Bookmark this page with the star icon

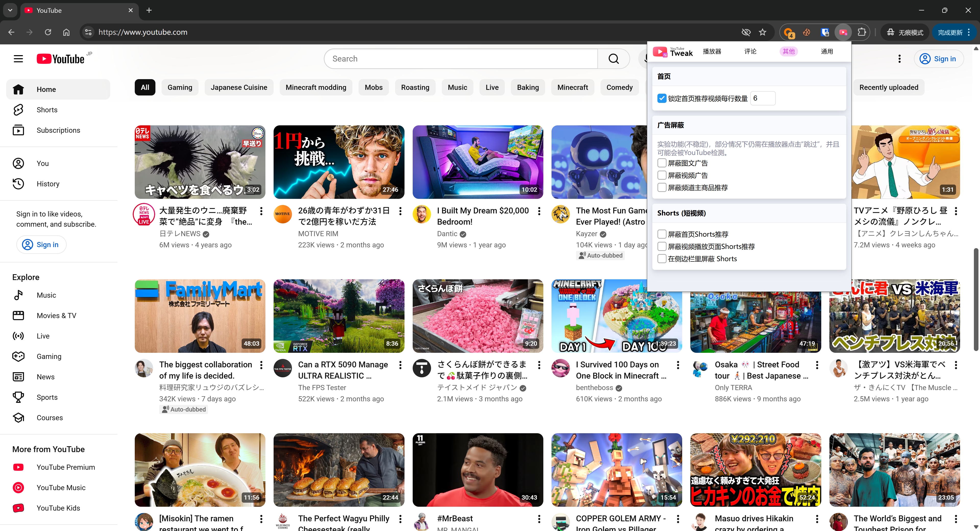pyautogui.click(x=762, y=32)
